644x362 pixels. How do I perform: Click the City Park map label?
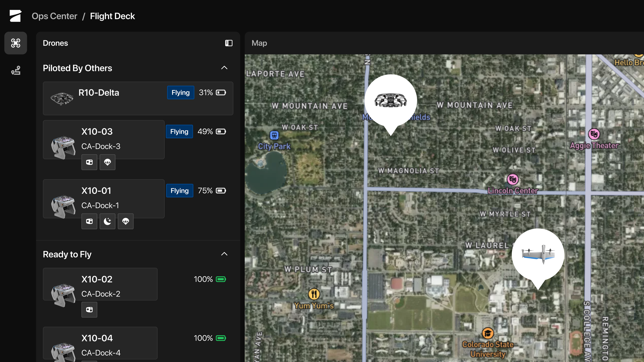[274, 146]
